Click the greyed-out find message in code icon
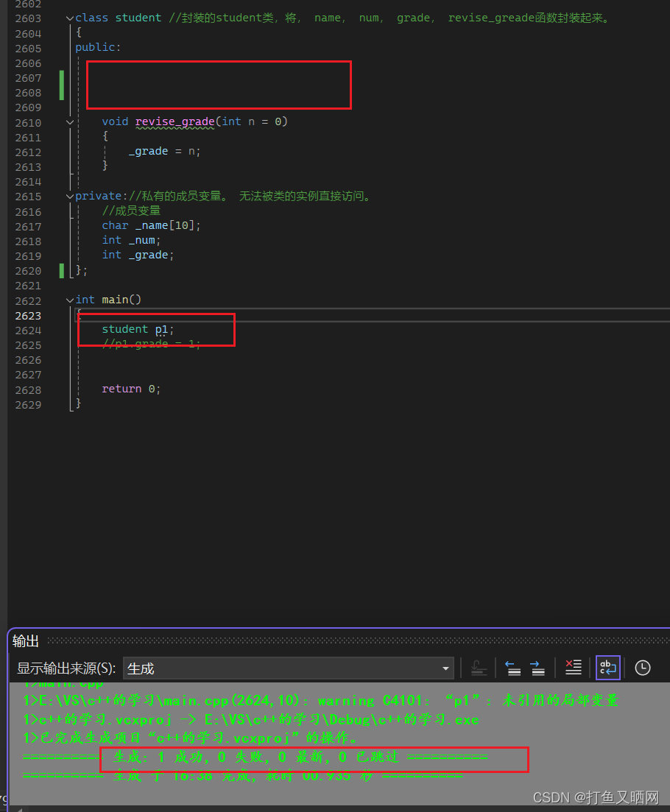This screenshot has width=670, height=812. coord(479,668)
